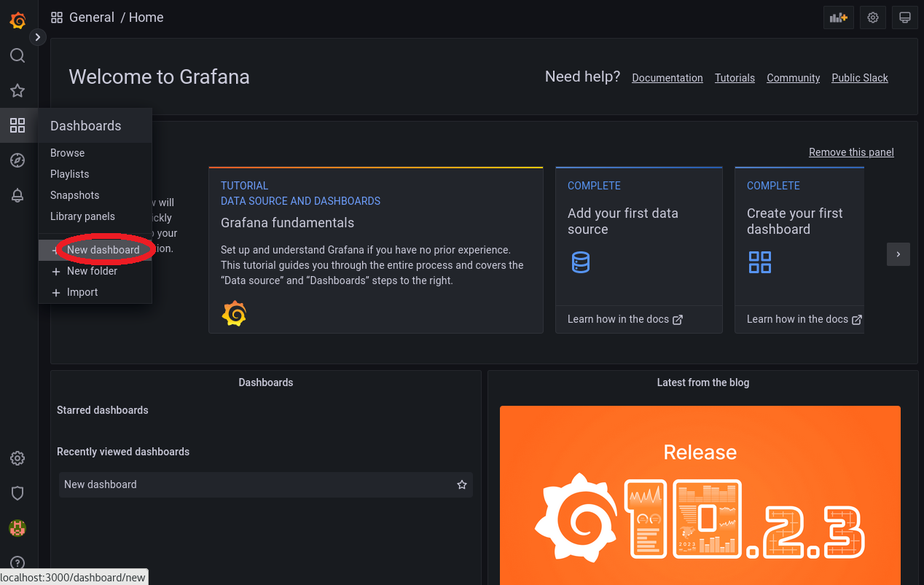Click the user profile avatar icon
Screen dimensions: 924x585
[17, 528]
